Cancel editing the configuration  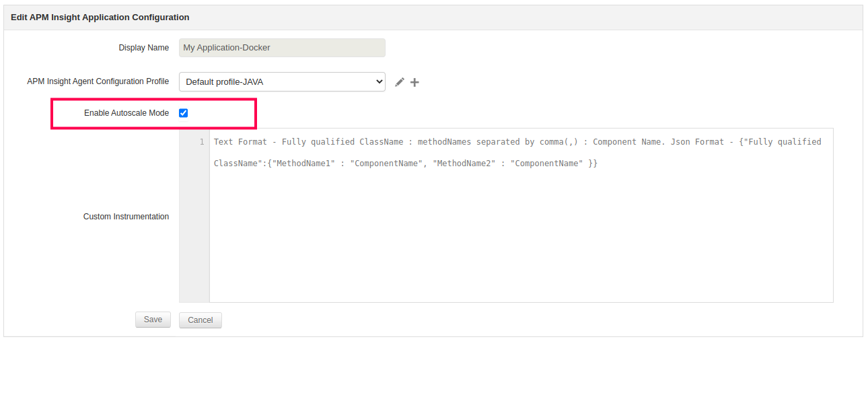[201, 320]
